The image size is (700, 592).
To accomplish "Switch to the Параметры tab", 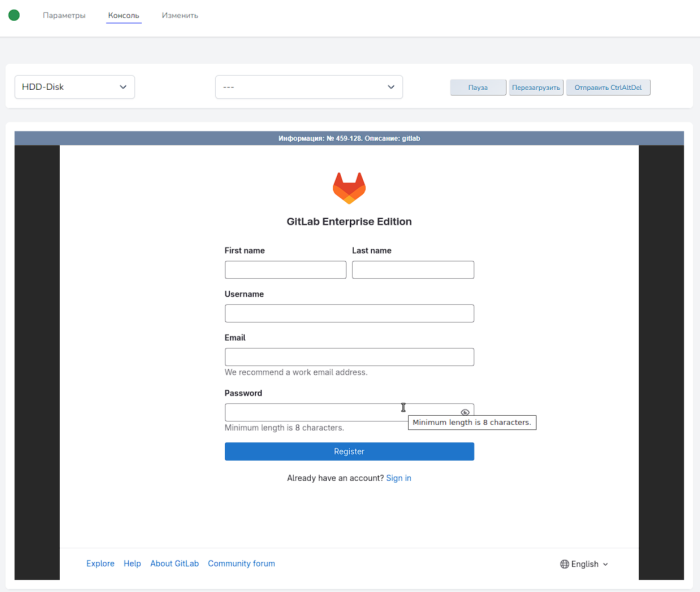I will [x=64, y=16].
